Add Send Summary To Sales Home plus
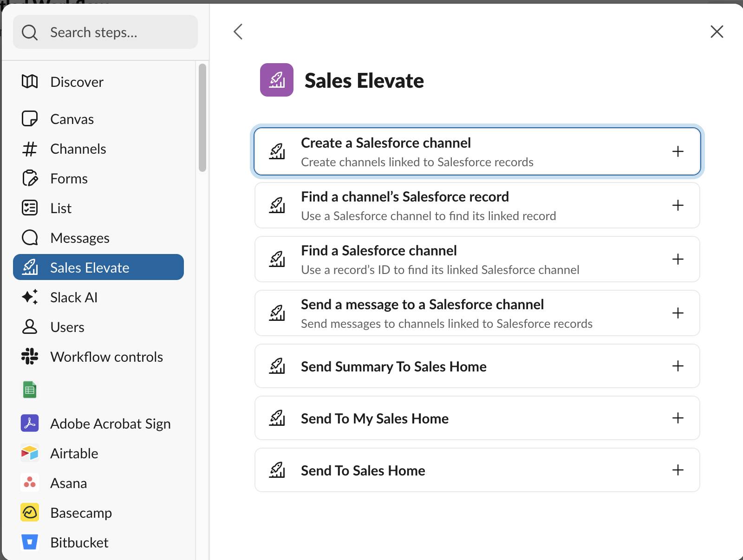The width and height of the screenshot is (743, 560). click(x=678, y=366)
